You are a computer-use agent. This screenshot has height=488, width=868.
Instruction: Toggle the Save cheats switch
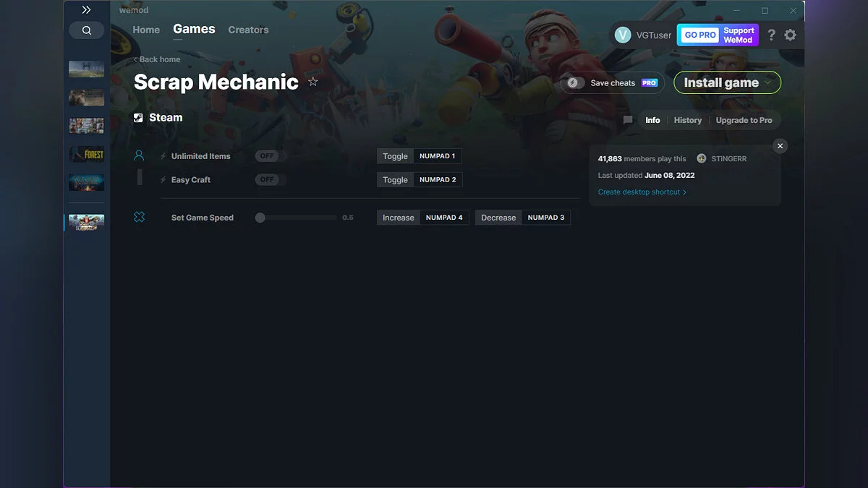[574, 82]
